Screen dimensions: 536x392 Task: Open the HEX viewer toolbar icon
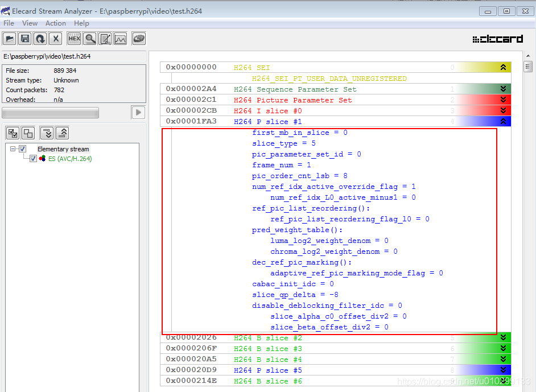[74, 39]
